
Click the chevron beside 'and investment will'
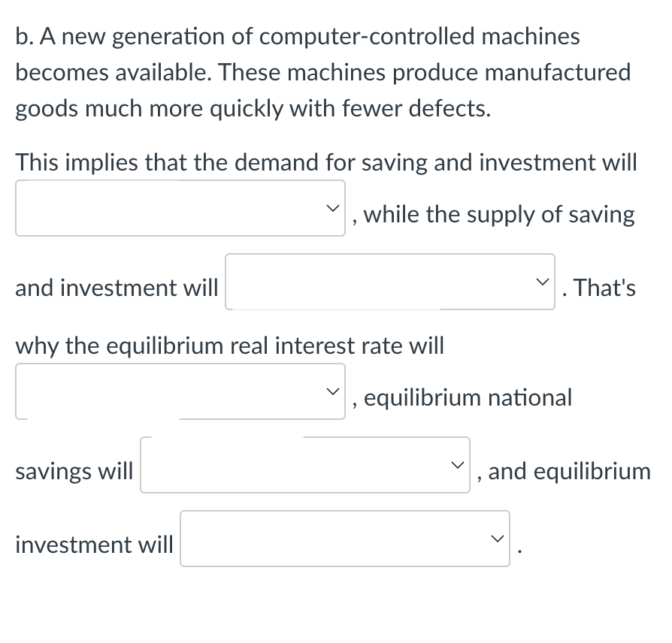coord(543,281)
